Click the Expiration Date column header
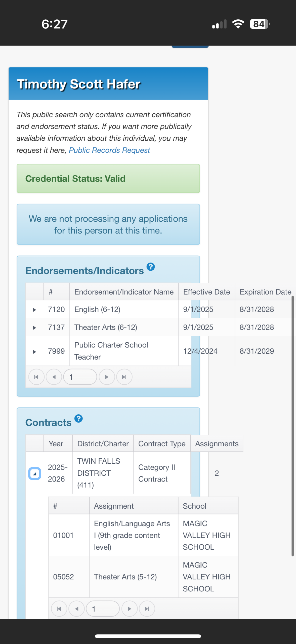The height and width of the screenshot is (644, 296). point(265,292)
